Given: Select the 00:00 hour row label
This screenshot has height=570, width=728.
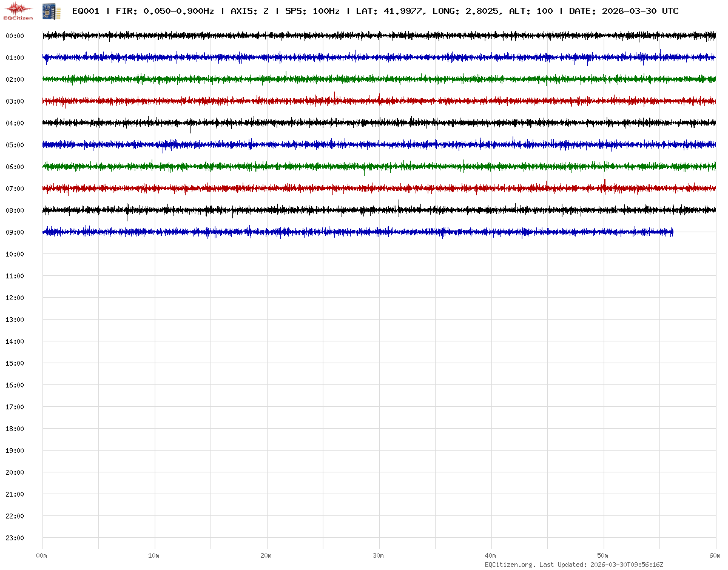Looking at the screenshot, I should coord(15,36).
